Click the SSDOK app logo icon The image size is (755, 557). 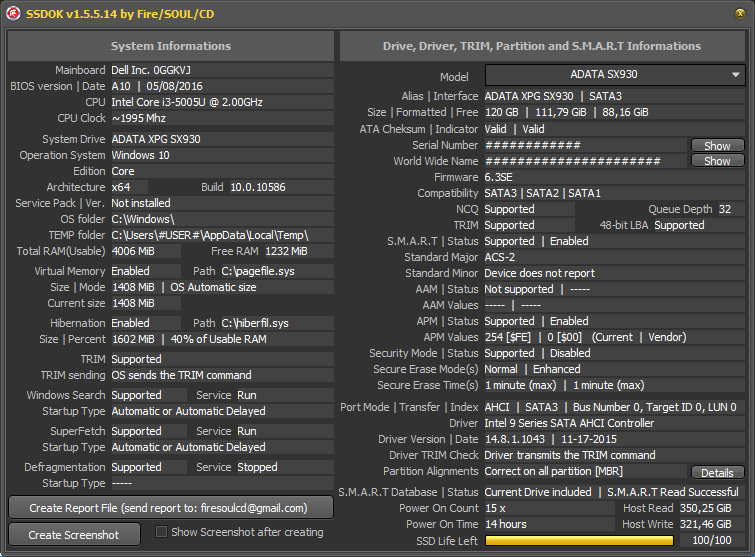[x=13, y=13]
